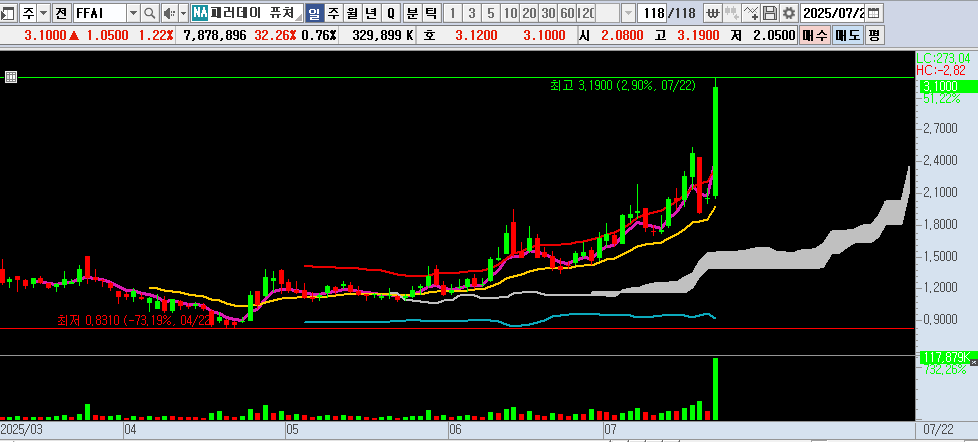Choose the 10 interval button
This screenshot has width=978, height=442.
(510, 12)
